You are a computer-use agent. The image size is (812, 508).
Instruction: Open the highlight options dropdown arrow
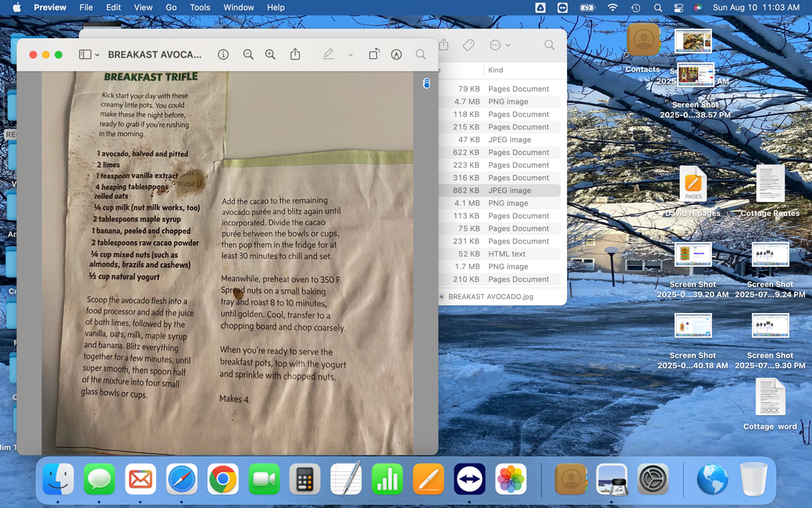pos(350,55)
